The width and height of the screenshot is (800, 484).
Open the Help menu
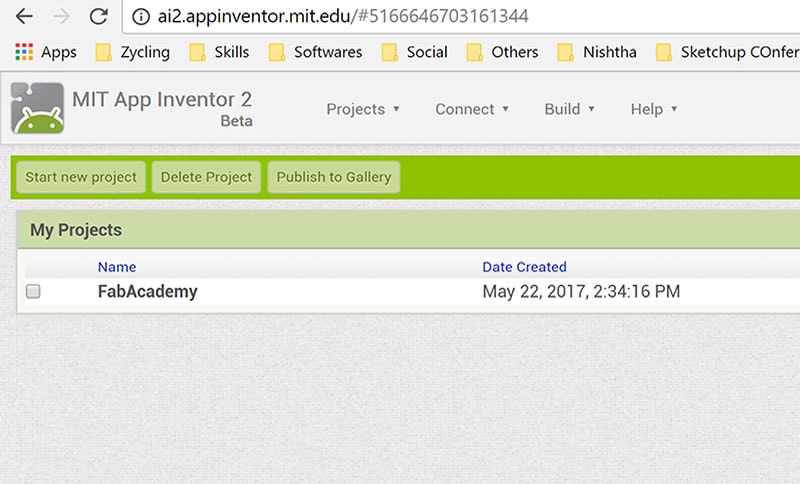(654, 109)
